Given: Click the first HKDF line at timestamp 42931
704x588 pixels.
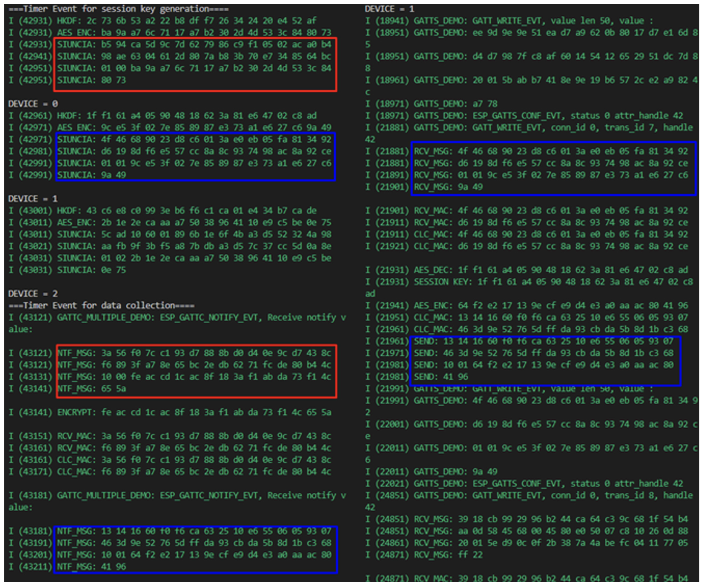Looking at the screenshot, I should [x=162, y=21].
